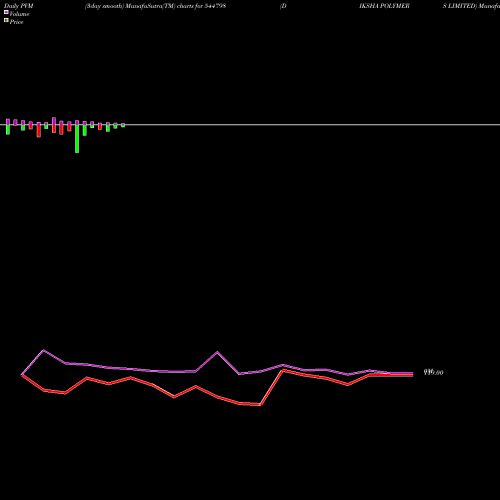Click the '(3day smooth) MunafaSutra(TM) charts for 544798' heading
This screenshot has width=500, height=500.
coord(155,6)
